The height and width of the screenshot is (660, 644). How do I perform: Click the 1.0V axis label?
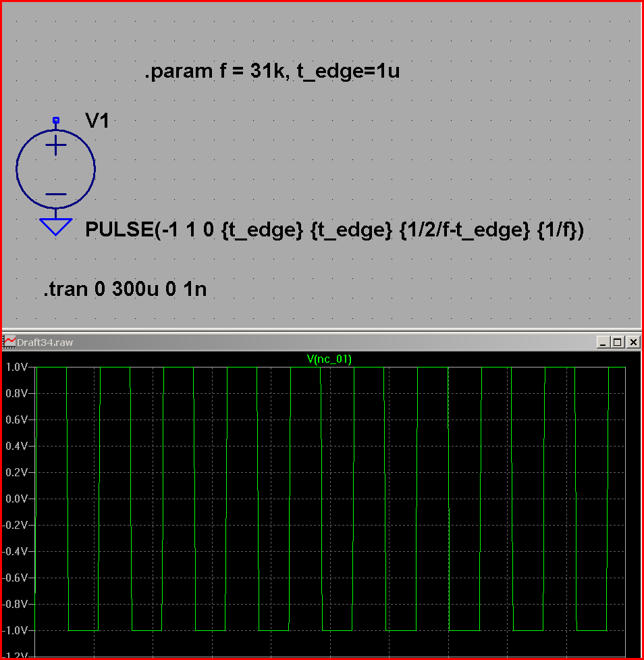(16, 367)
